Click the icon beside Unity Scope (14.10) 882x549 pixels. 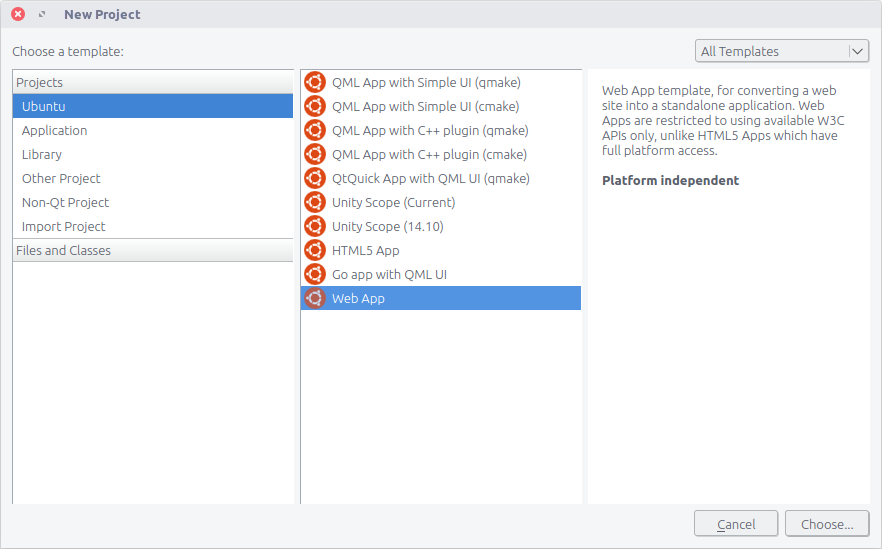pyautogui.click(x=315, y=226)
